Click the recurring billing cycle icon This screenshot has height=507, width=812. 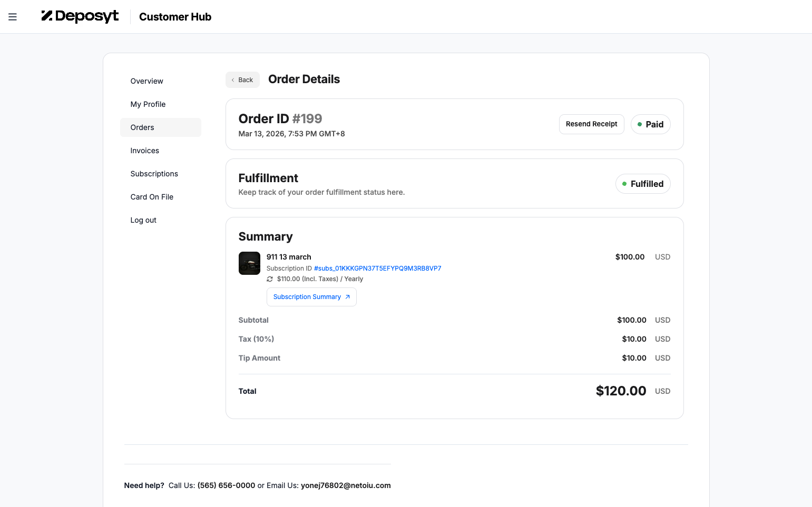270,279
